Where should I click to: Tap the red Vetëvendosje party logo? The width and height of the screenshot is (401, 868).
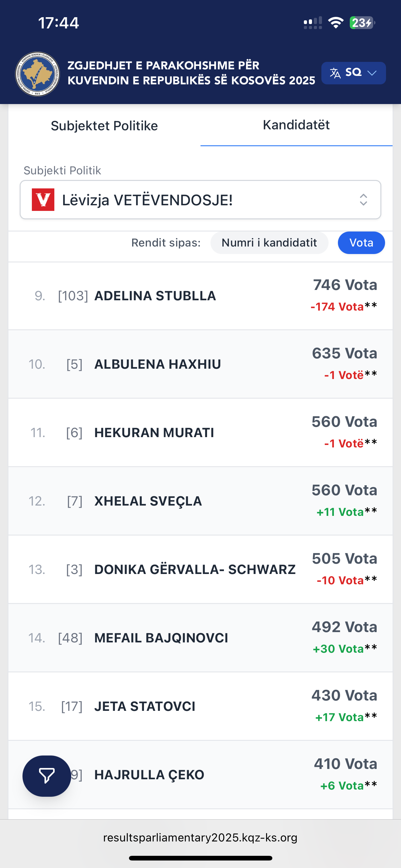(43, 199)
